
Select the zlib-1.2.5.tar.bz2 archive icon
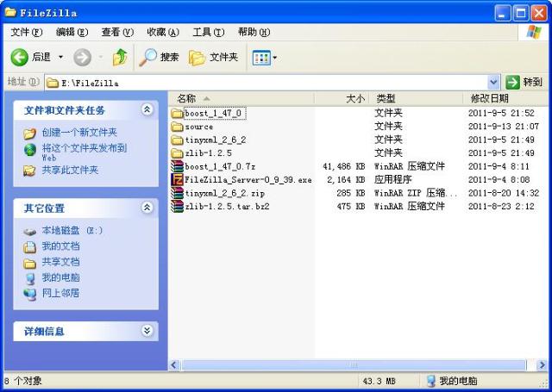(x=177, y=207)
